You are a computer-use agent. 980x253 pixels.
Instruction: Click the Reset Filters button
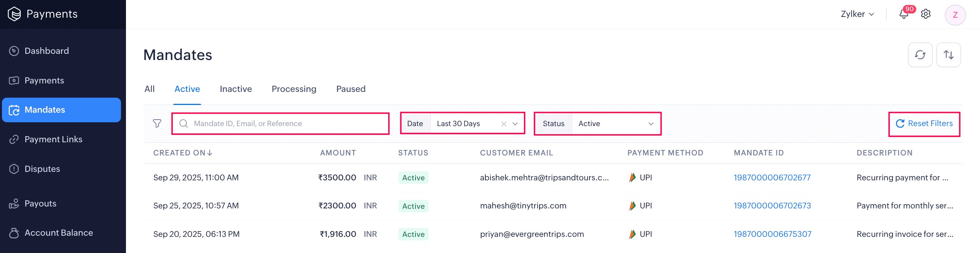click(x=924, y=123)
